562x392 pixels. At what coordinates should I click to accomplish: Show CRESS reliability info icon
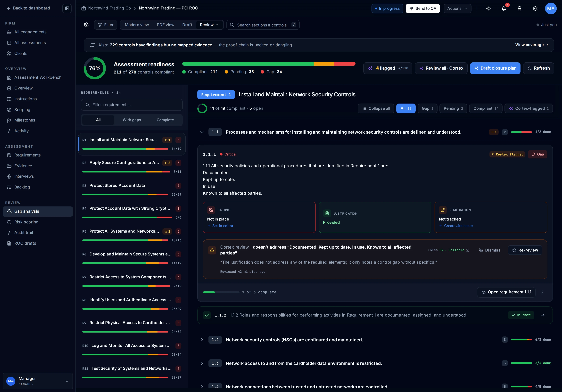point(468,250)
